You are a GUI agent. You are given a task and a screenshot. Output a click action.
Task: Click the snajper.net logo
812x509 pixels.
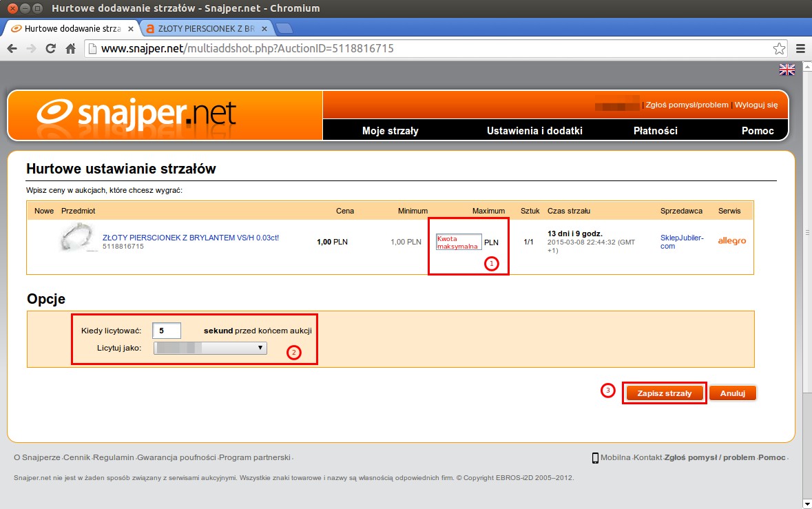point(136,114)
